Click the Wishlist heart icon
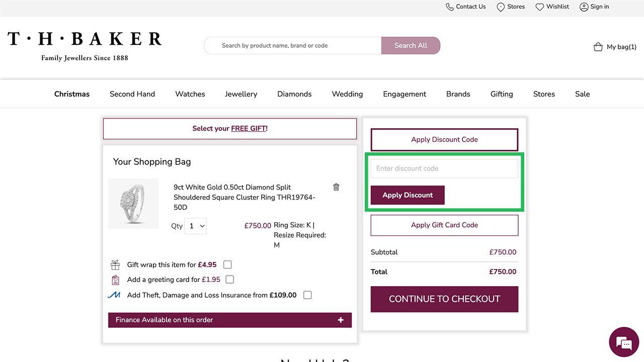Screen dimensions: 644x362 [539, 7]
